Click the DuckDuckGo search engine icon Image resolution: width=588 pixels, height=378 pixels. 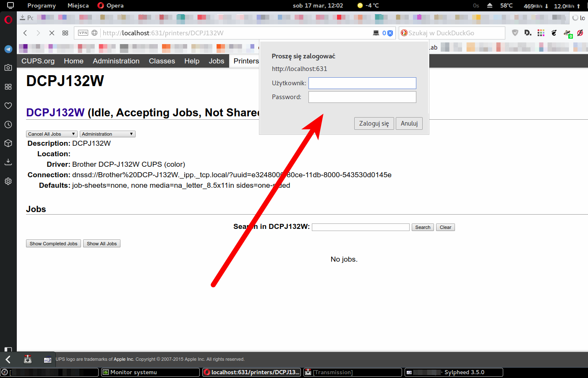404,33
